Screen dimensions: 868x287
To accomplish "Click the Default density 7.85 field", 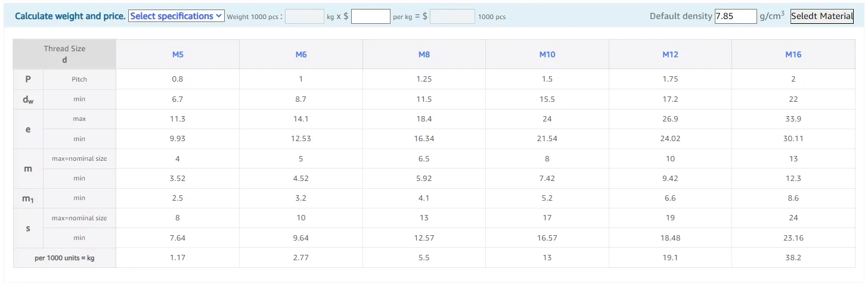I will tap(736, 16).
